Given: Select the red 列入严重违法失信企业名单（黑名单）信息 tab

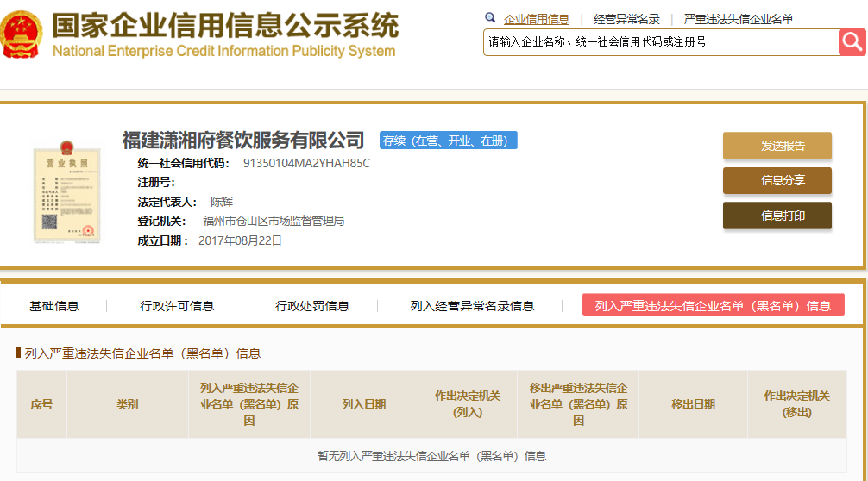Looking at the screenshot, I should click(x=713, y=305).
